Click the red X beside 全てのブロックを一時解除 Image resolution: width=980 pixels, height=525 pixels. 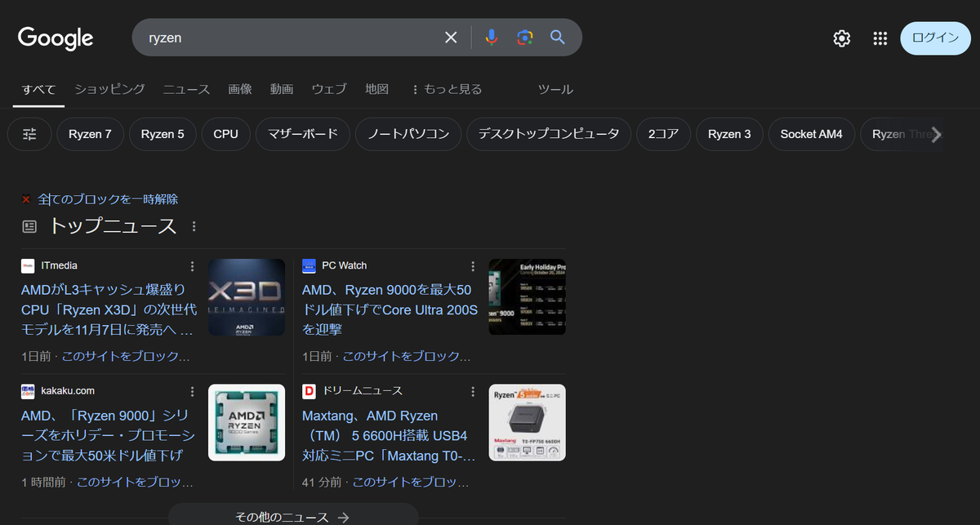click(26, 199)
